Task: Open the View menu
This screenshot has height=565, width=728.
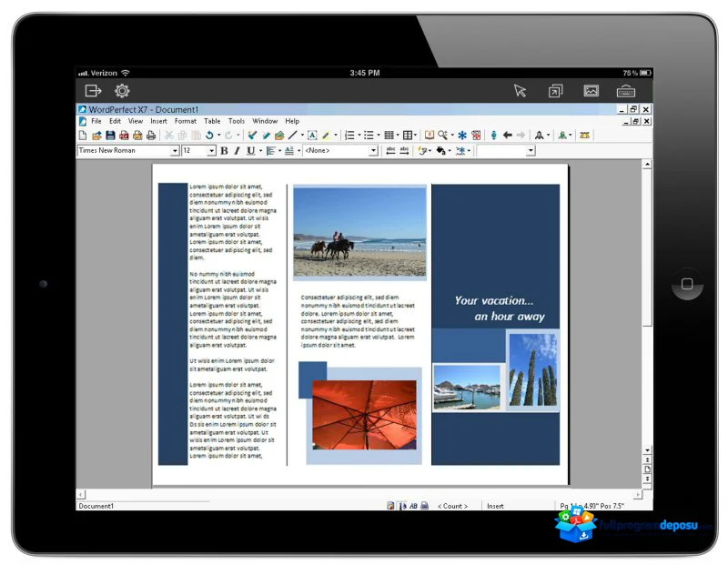Action: coord(136,121)
